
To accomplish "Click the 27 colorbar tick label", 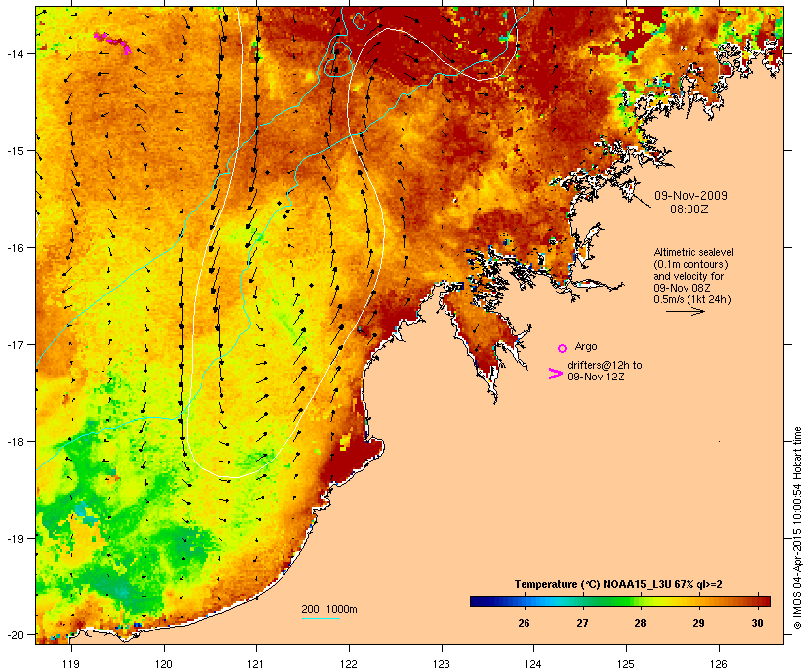I will (x=582, y=623).
